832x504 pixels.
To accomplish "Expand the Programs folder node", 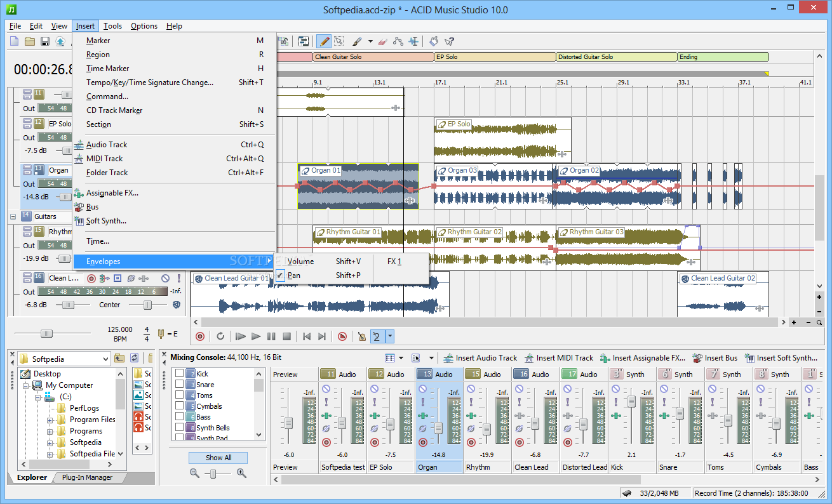I will [50, 431].
